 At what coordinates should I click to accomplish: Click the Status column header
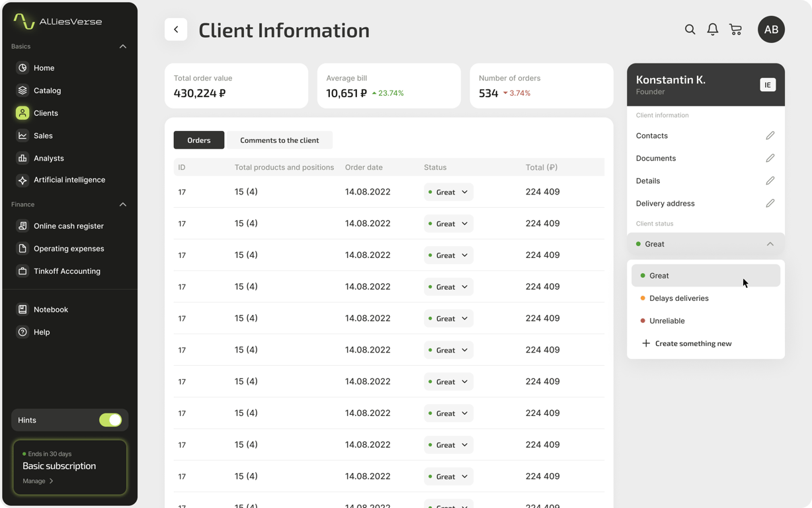[x=435, y=167]
